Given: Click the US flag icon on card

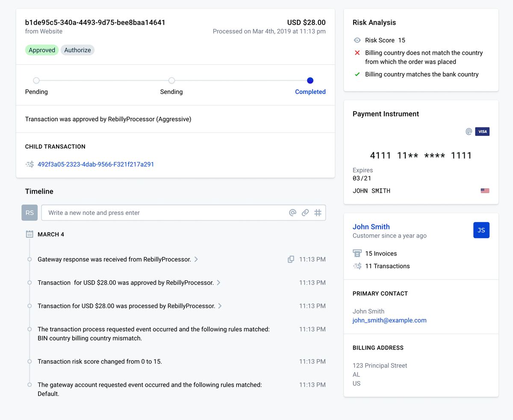Looking at the screenshot, I should tap(485, 191).
